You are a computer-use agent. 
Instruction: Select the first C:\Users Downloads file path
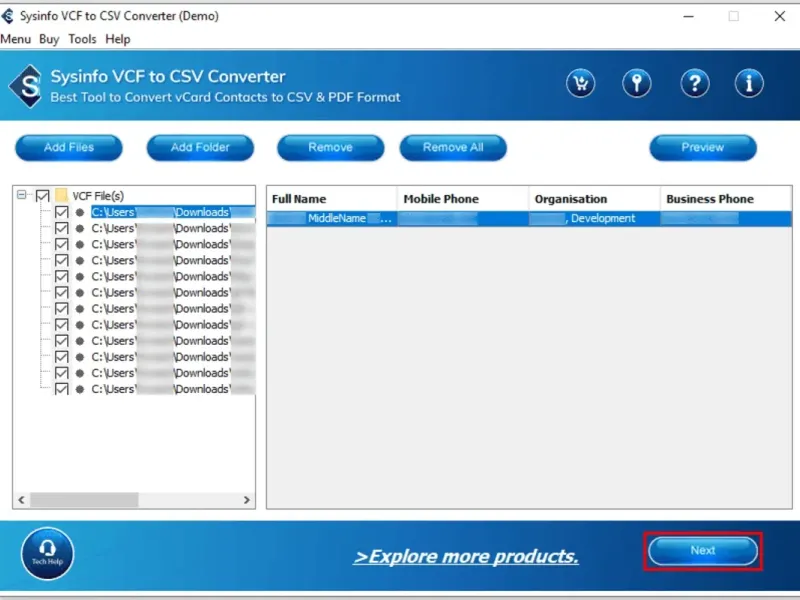click(172, 212)
